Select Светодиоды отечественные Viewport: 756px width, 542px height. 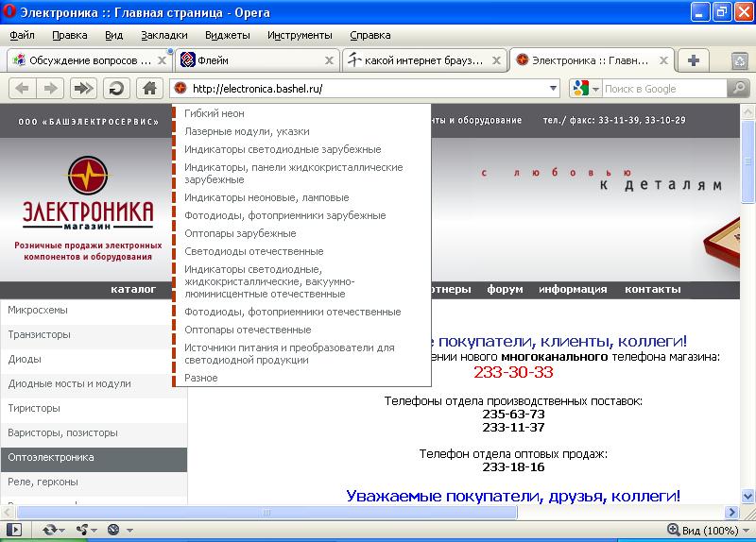pos(254,251)
